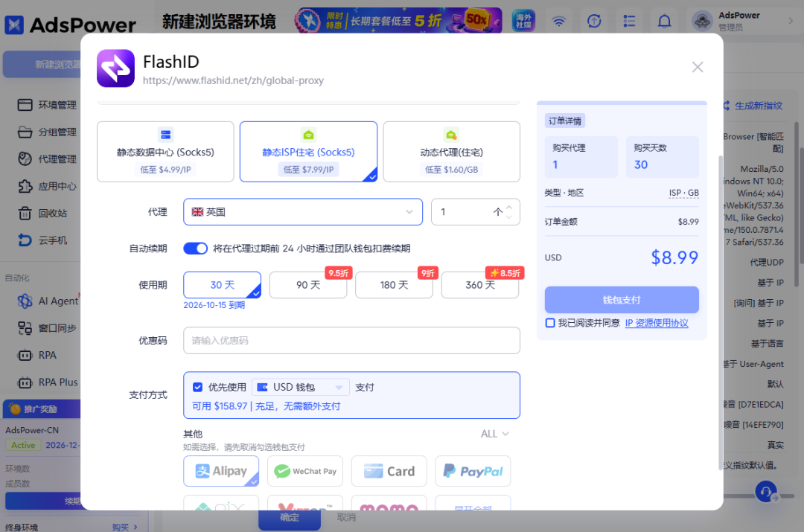Select static data center Socks5 card

coord(165,152)
